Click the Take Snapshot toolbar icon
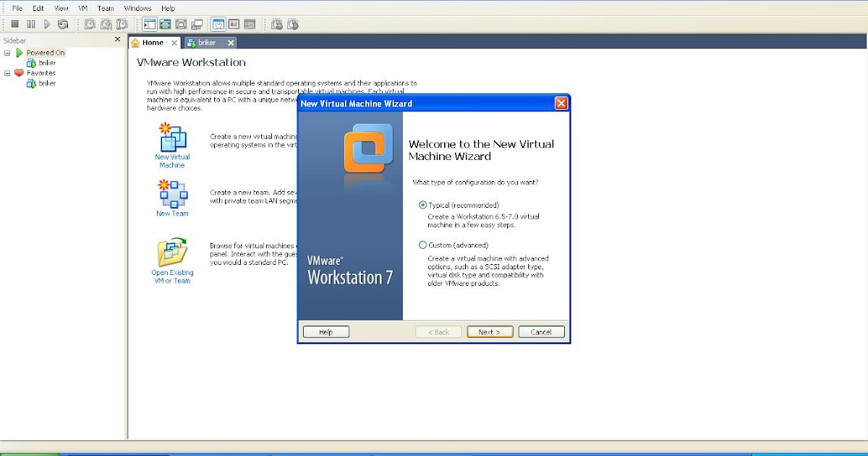The height and width of the screenshot is (456, 868). 90,25
